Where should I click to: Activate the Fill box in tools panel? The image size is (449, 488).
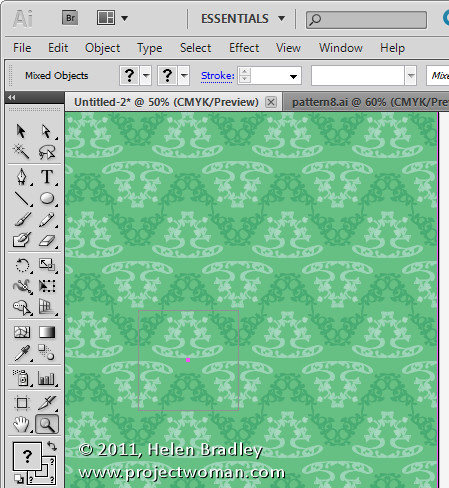27,456
